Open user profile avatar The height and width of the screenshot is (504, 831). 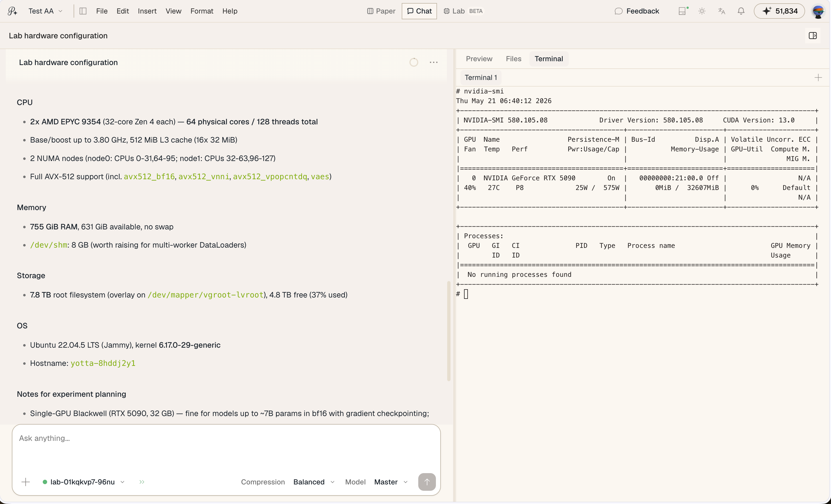(x=818, y=11)
